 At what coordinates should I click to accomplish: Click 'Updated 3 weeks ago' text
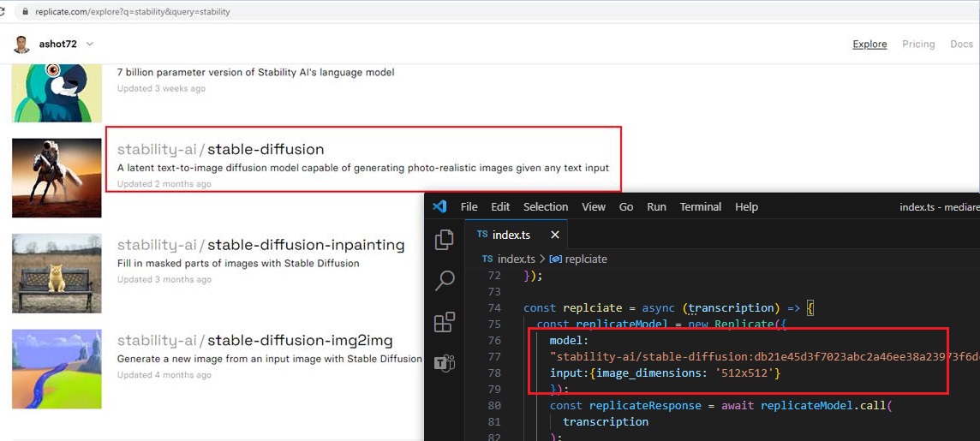point(161,88)
